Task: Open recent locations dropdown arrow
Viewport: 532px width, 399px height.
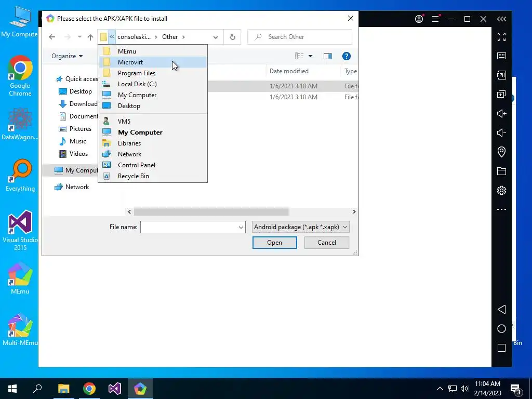Action: tap(79, 37)
